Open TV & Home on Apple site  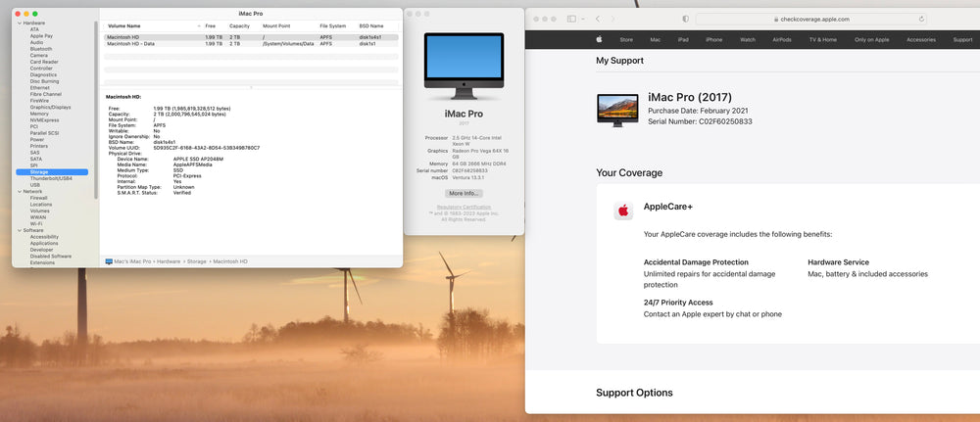coord(823,39)
